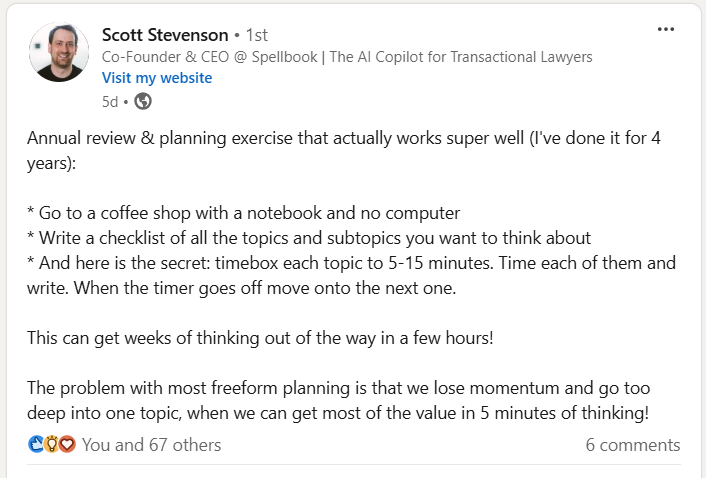706x478 pixels.
Task: Follow the Visit my website link
Action: (x=157, y=78)
